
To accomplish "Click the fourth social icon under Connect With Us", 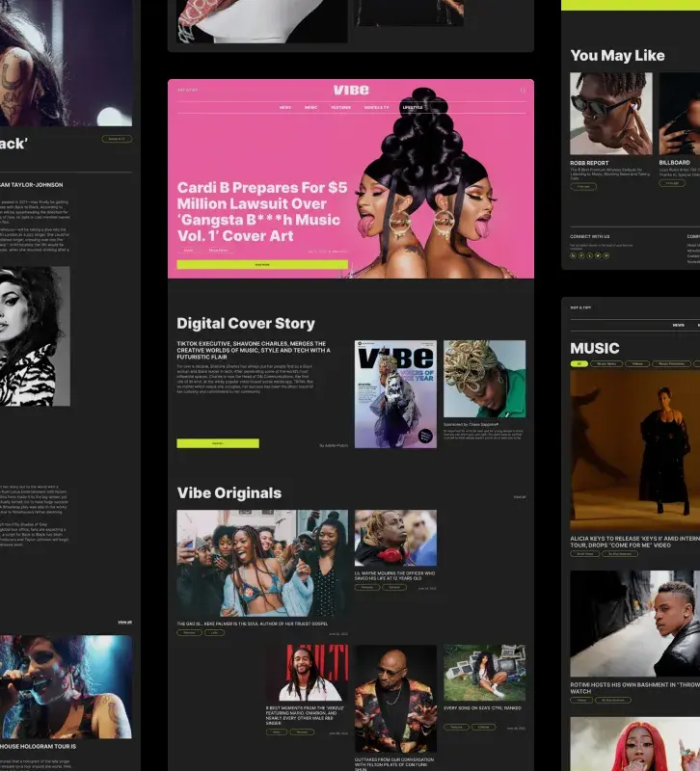I will pyautogui.click(x=598, y=255).
